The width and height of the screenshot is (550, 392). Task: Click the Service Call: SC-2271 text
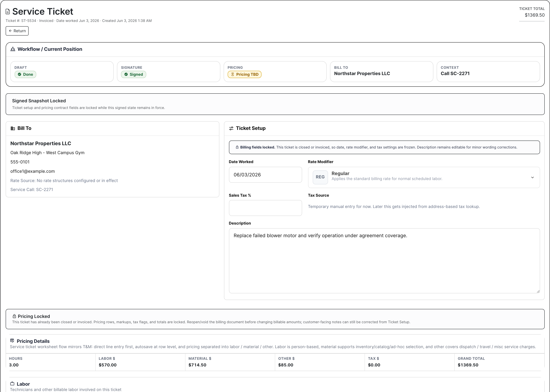32,190
